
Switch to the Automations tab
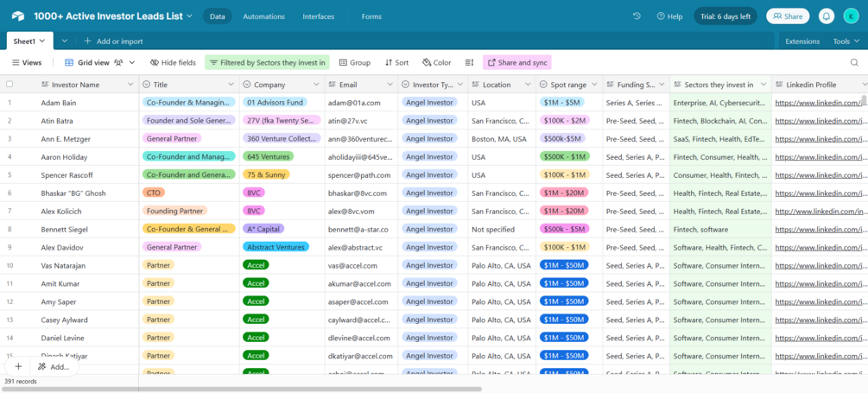point(264,16)
